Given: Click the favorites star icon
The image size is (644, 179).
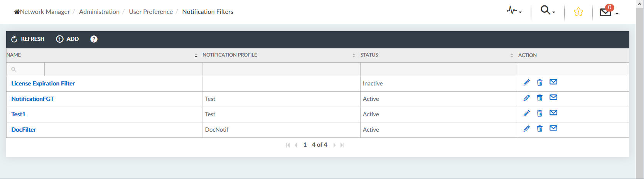Looking at the screenshot, I should pos(578,12).
